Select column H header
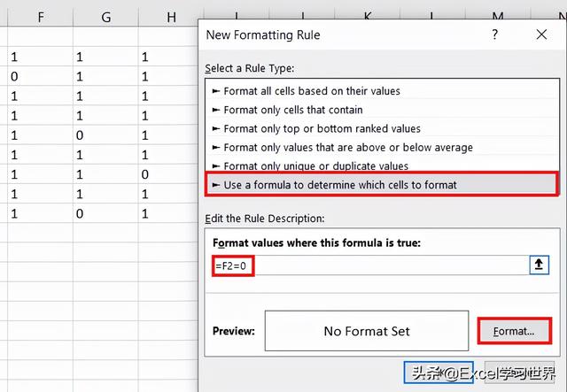The height and width of the screenshot is (392, 567). coord(171,17)
